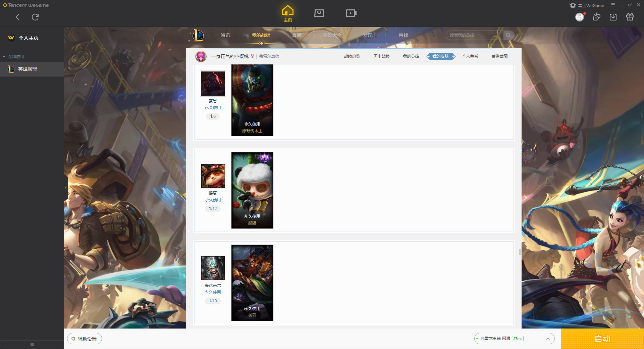The image size is (644, 349).
Task: Open the 主页 home icon
Action: (288, 14)
